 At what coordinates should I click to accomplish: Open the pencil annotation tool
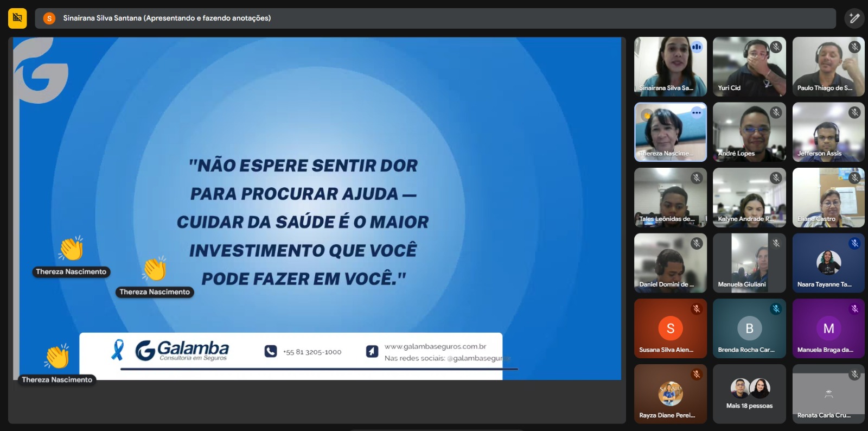point(854,18)
